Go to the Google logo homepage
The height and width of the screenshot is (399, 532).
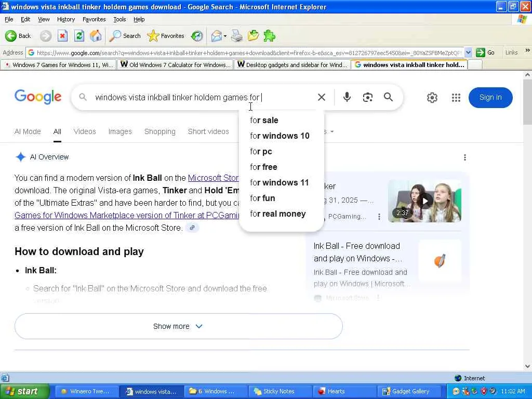(38, 97)
